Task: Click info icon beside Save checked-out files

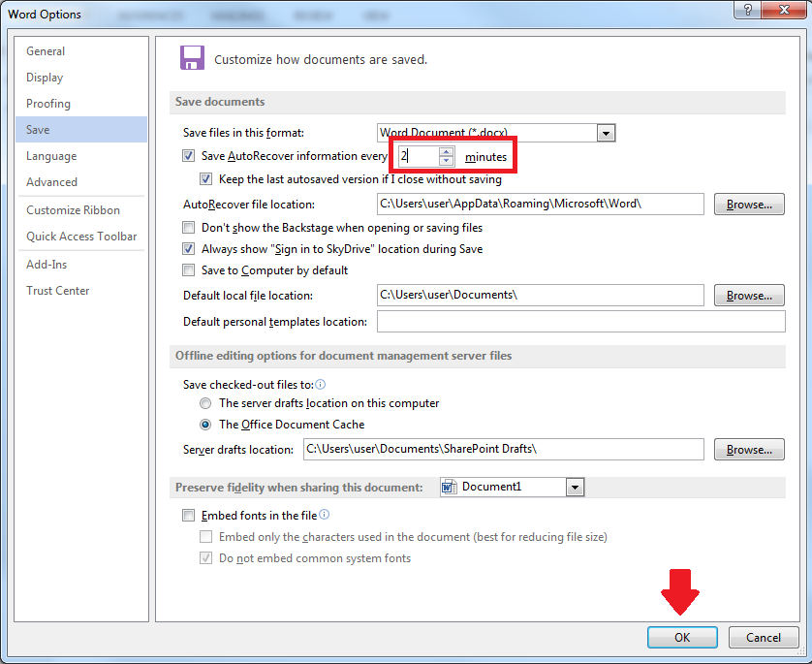Action: 320,385
